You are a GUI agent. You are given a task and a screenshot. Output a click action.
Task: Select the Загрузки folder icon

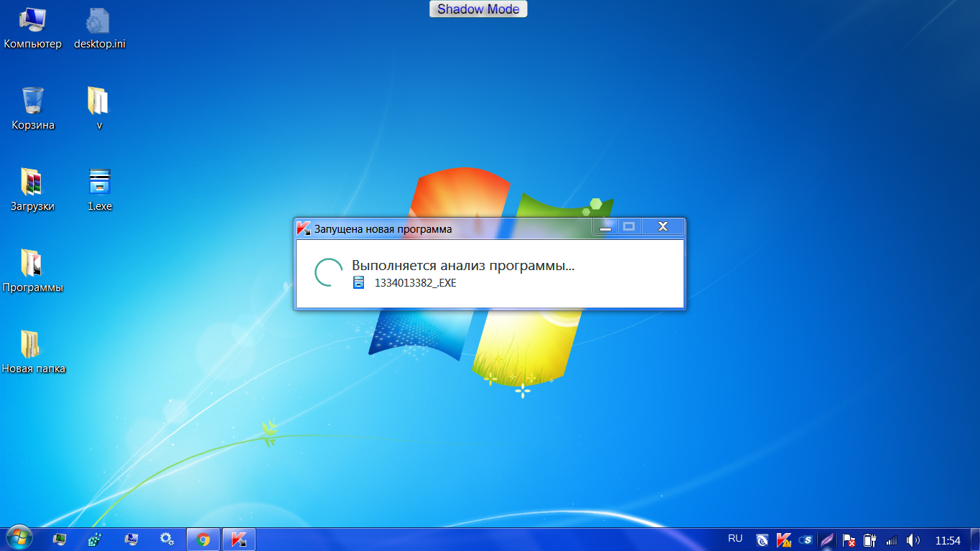[33, 190]
